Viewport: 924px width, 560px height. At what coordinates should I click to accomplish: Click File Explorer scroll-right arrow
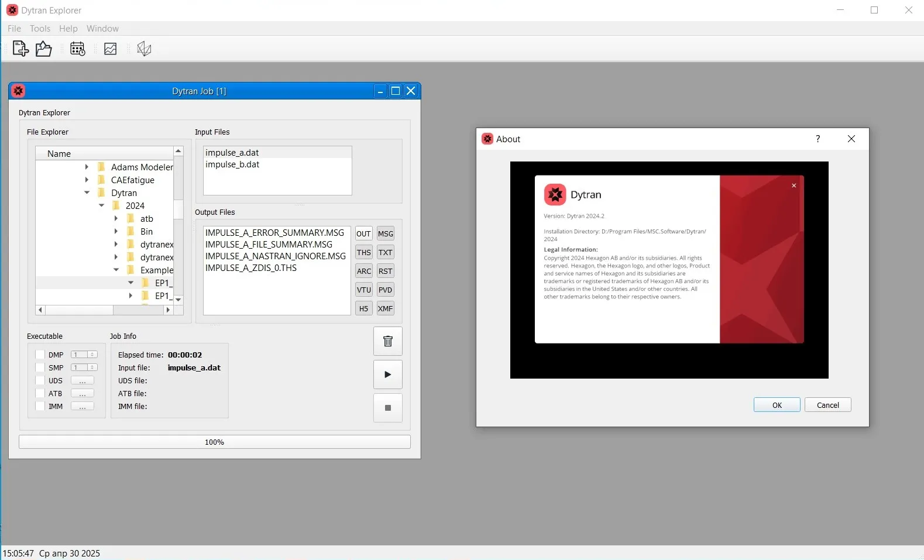coord(169,310)
